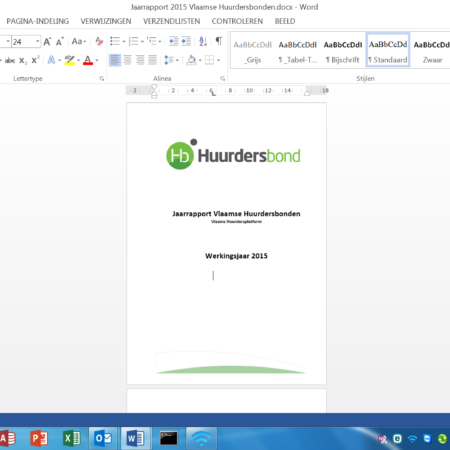This screenshot has width=450, height=450.
Task: Decrease paragraph indent
Action: click(173, 41)
